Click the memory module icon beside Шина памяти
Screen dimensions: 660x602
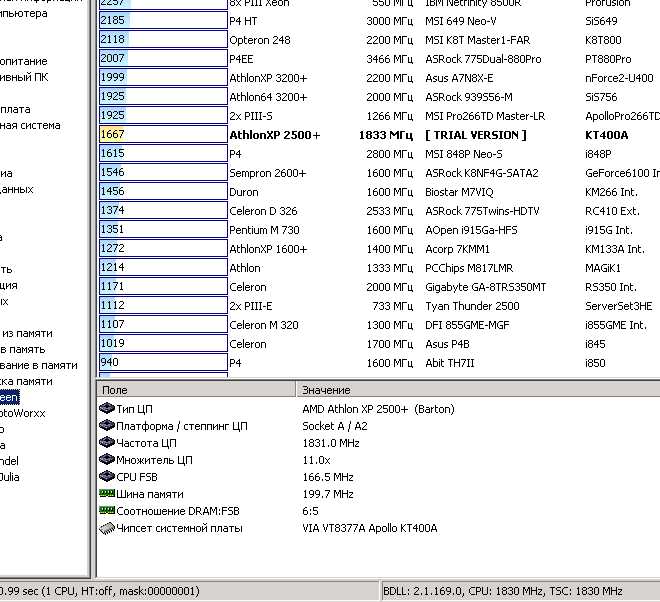[x=107, y=493]
